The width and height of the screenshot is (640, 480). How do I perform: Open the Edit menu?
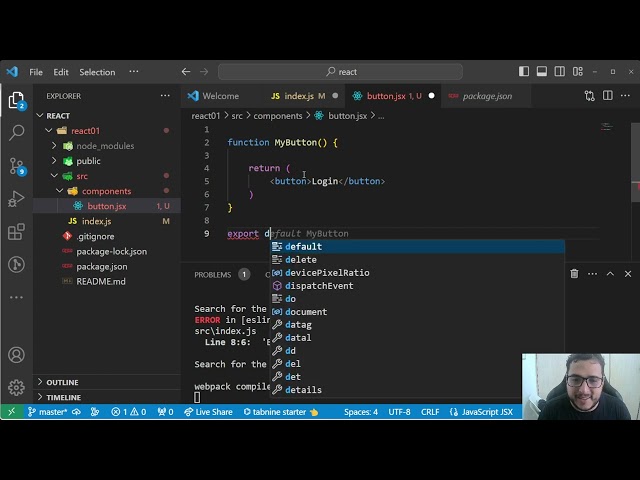point(61,72)
